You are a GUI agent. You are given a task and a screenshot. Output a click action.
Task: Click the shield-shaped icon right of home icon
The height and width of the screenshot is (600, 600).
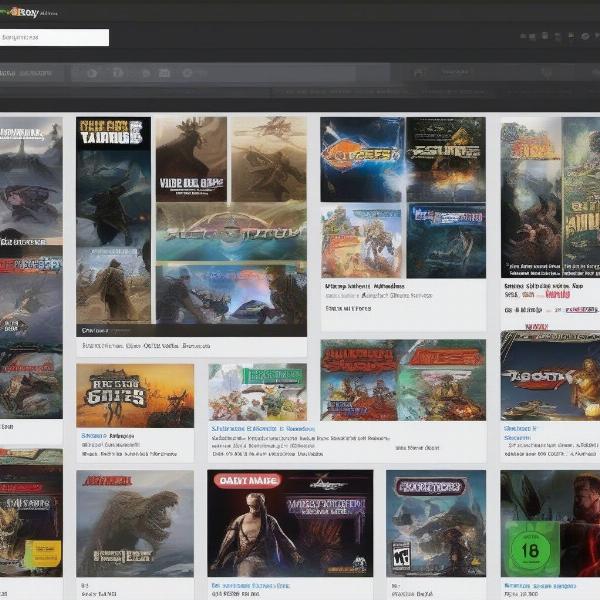click(546, 73)
